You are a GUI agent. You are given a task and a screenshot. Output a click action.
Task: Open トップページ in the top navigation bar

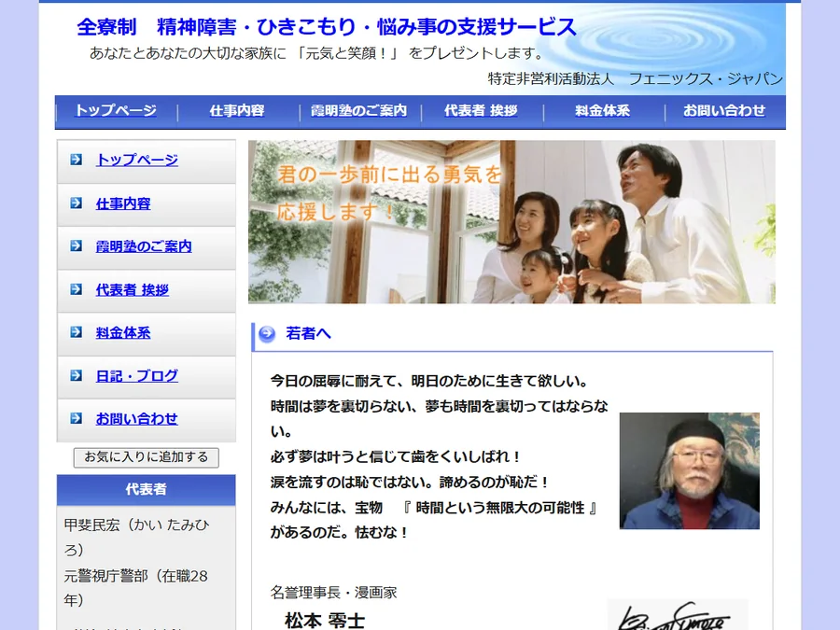pyautogui.click(x=116, y=110)
